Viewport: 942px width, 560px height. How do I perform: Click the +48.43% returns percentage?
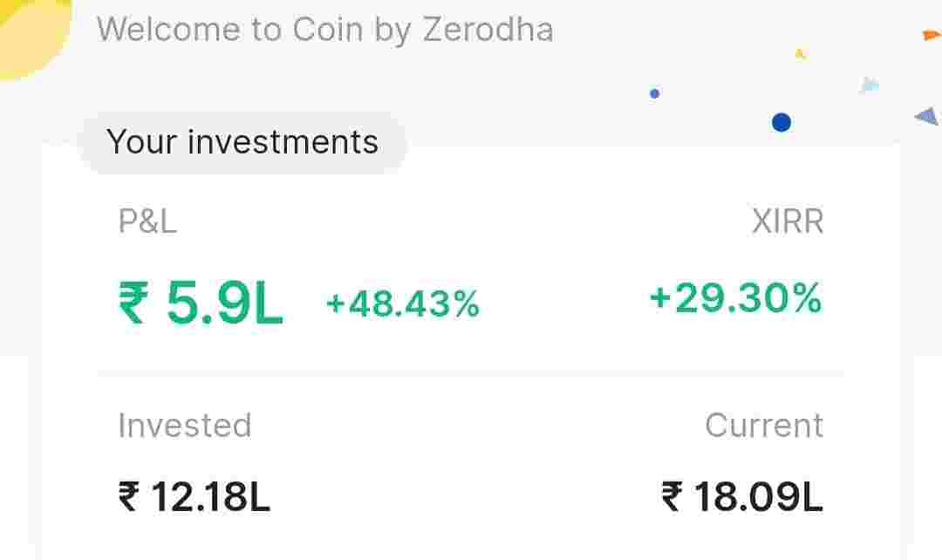(402, 304)
